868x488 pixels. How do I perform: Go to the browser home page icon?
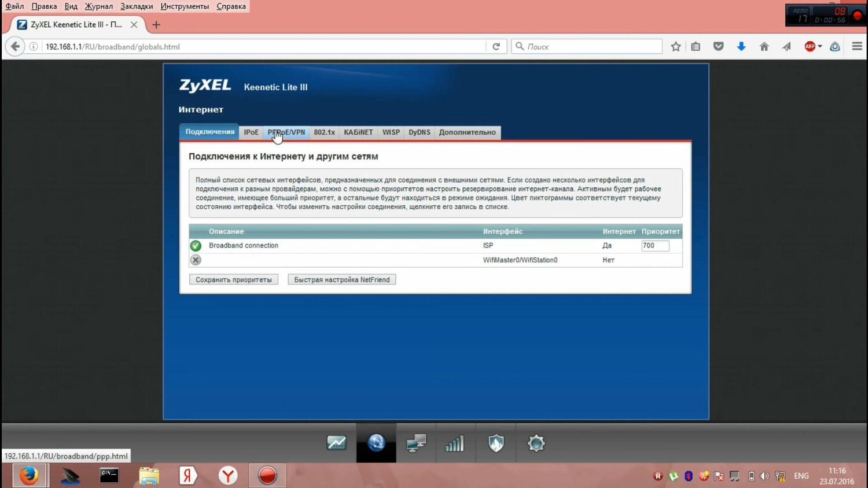(764, 46)
